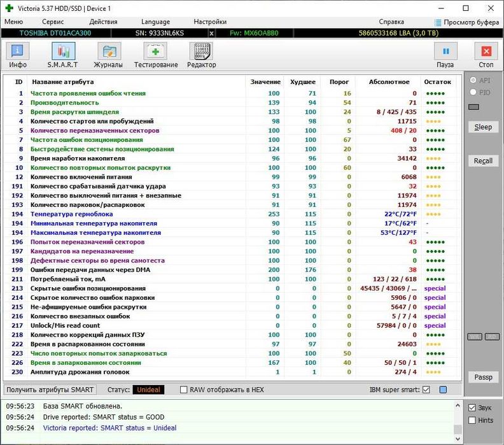Toggle IBM super smart checkbox
This screenshot has height=445, width=504.
[426, 390]
